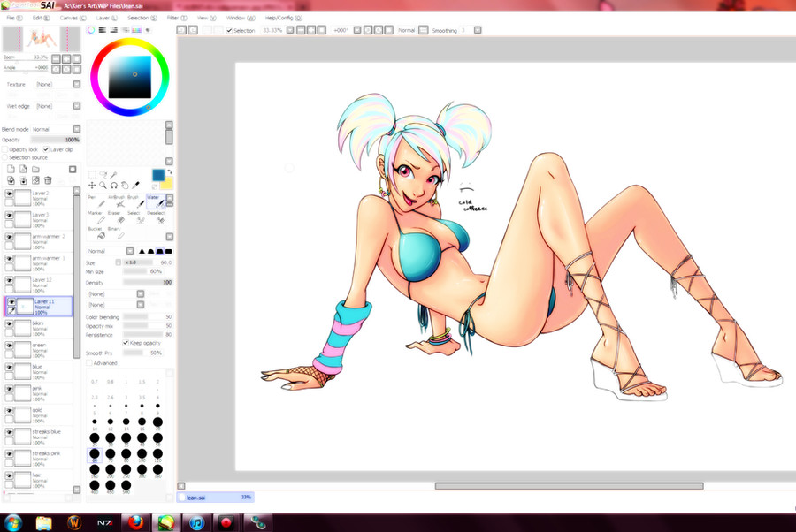Enable the Opacity lock checkbox
Screen dimensions: 796x532
5,149
